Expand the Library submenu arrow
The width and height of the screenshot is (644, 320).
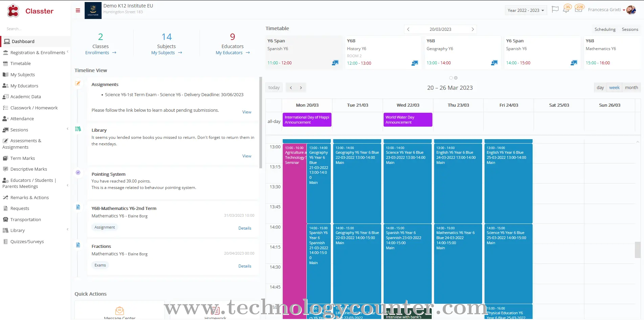68,230
